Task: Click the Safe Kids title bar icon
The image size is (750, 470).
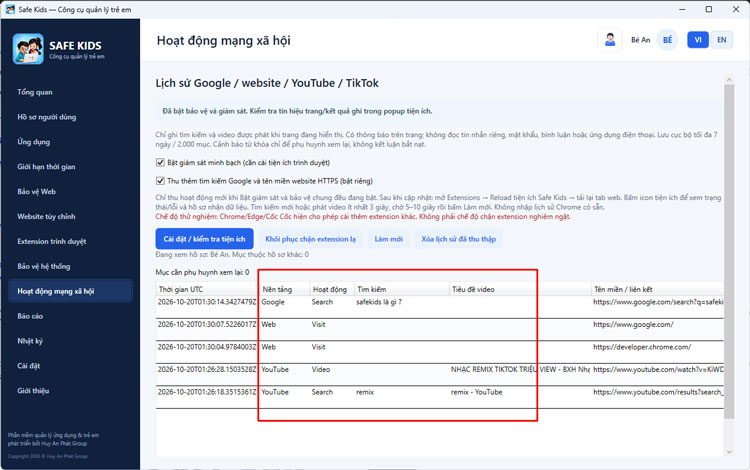Action: (x=10, y=9)
